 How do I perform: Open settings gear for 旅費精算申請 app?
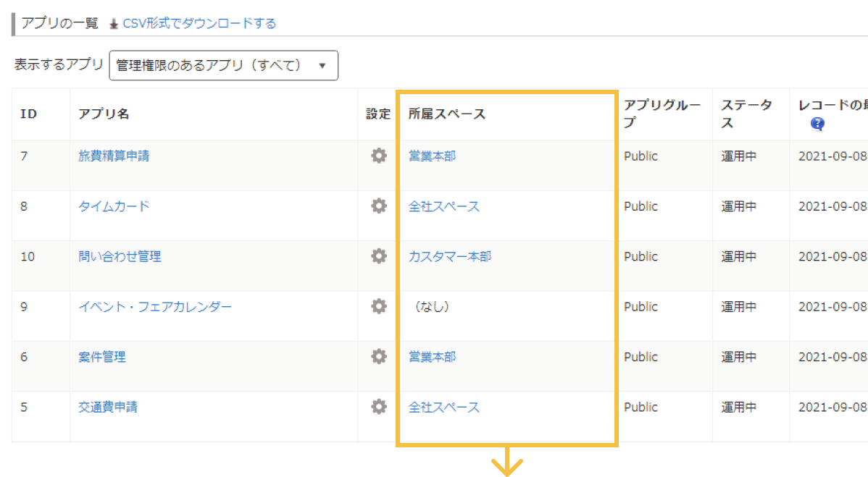378,156
